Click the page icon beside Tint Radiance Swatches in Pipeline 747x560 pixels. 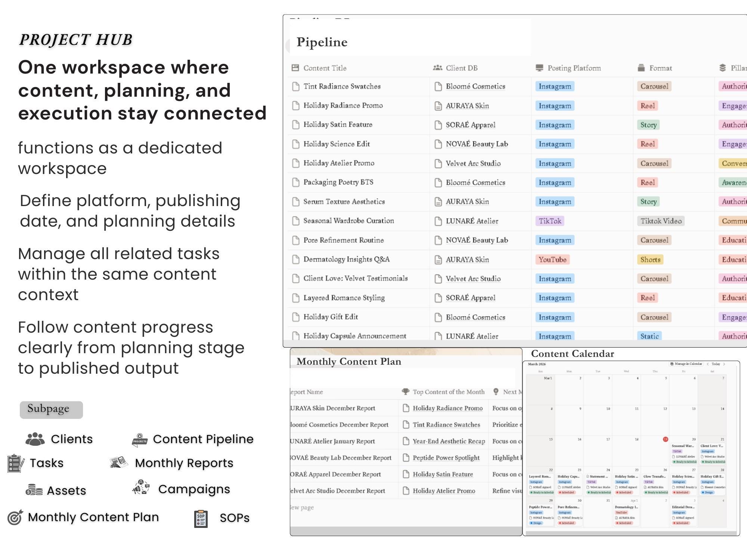click(x=296, y=87)
